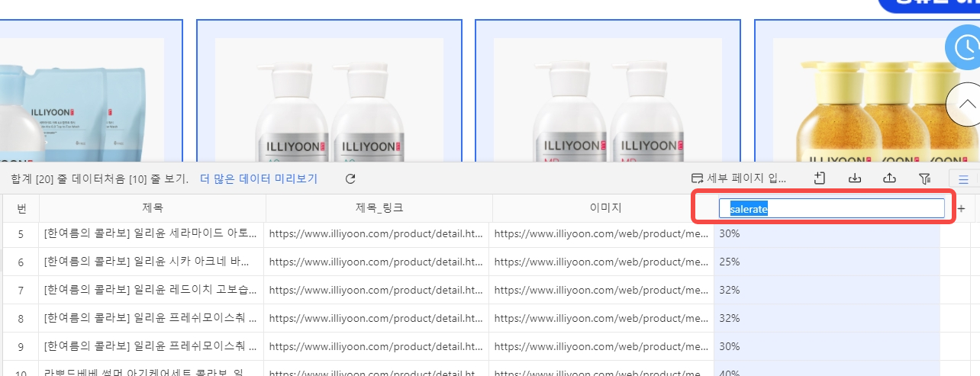Click the refresh data preview icon
The width and height of the screenshot is (980, 376).
pyautogui.click(x=350, y=178)
